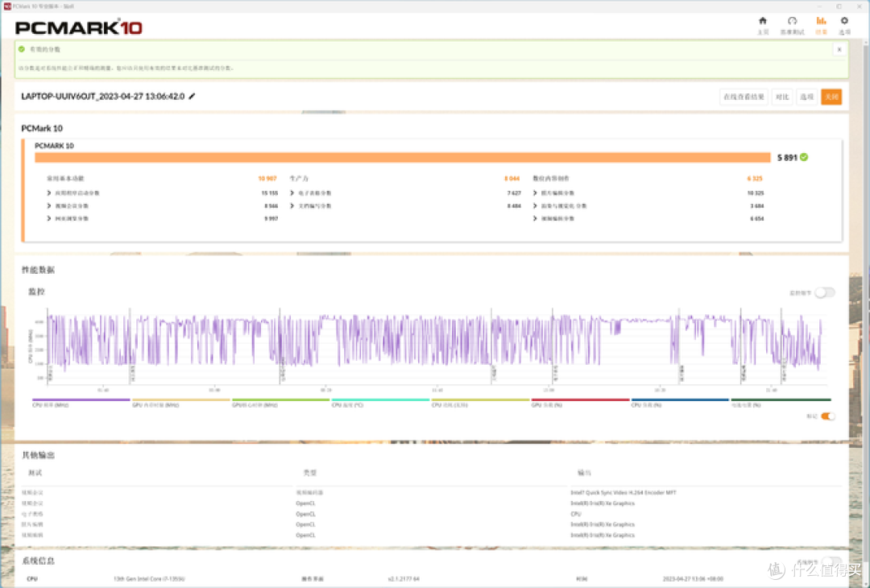
Task: Dismiss the valid score notification with X
Action: click(839, 49)
